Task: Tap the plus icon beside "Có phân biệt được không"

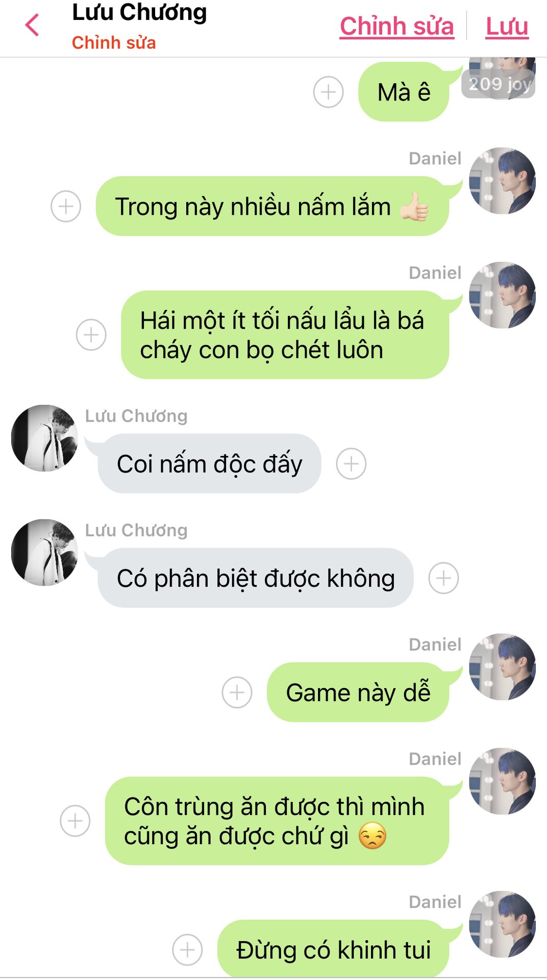Action: pyautogui.click(x=443, y=578)
